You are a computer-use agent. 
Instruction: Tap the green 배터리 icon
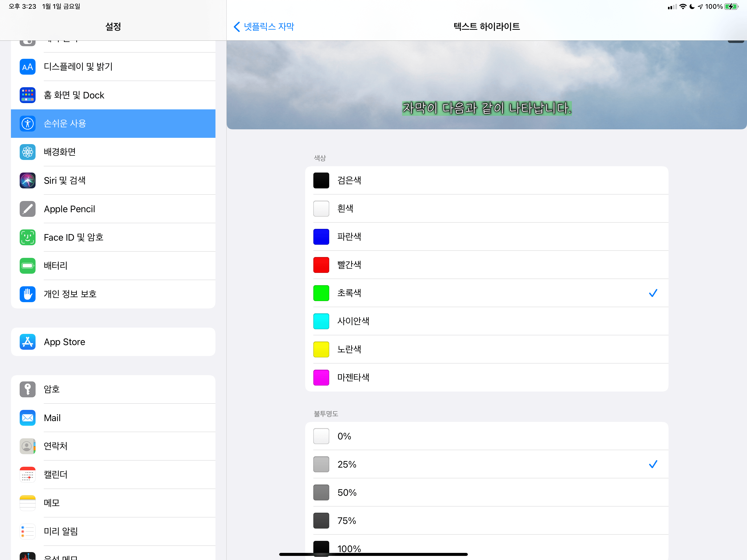pyautogui.click(x=27, y=266)
